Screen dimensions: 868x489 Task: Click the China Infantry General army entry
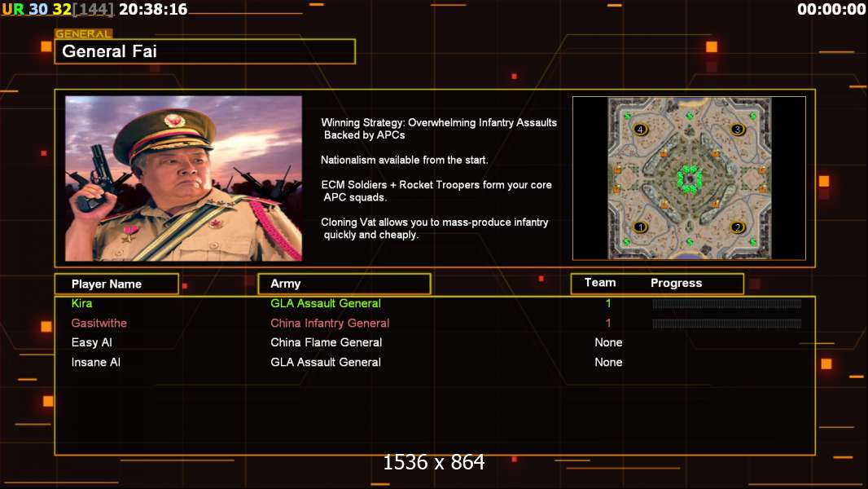click(x=330, y=323)
